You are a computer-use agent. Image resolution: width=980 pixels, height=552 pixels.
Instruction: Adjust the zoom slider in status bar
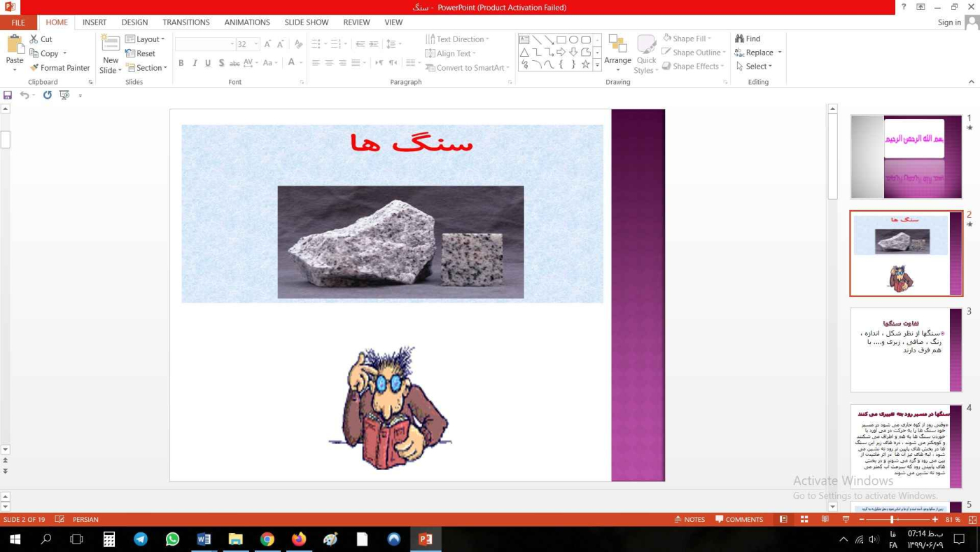point(892,520)
